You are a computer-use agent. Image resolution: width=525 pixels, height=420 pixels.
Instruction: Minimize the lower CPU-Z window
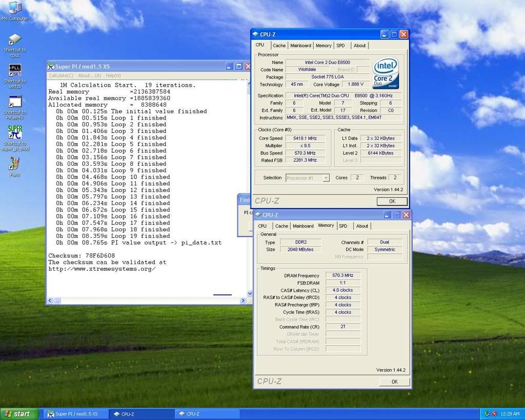[x=387, y=215]
